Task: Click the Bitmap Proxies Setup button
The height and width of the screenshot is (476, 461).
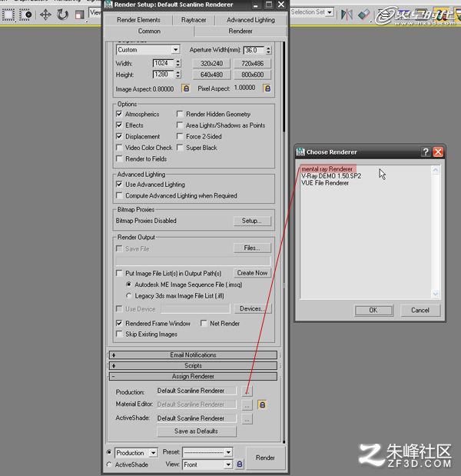Action: [252, 221]
